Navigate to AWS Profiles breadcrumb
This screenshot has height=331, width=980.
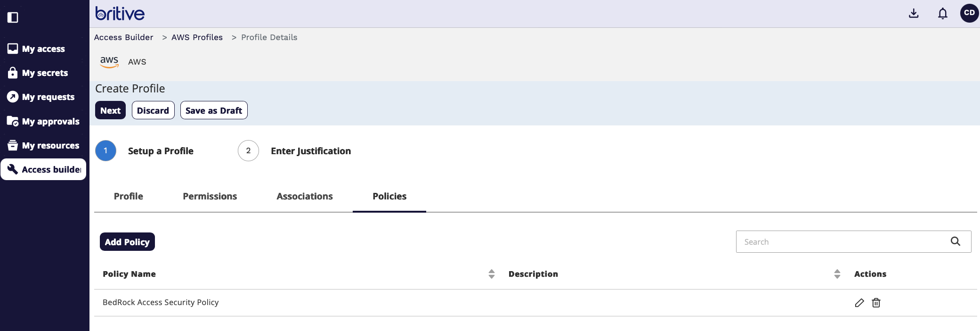197,37
